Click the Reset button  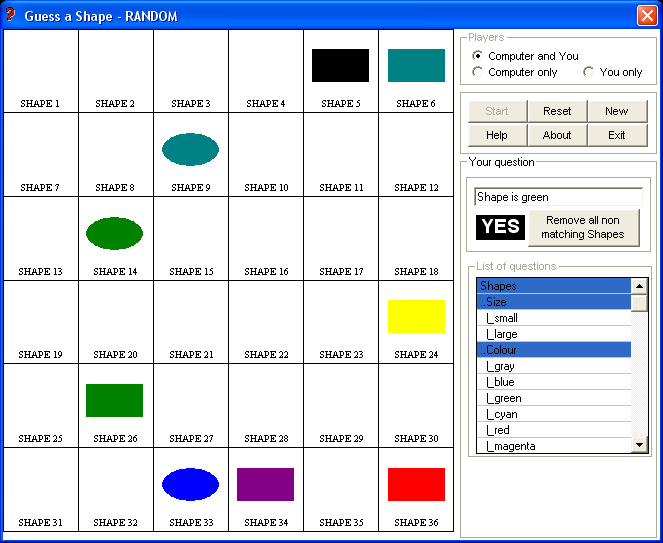[557, 111]
